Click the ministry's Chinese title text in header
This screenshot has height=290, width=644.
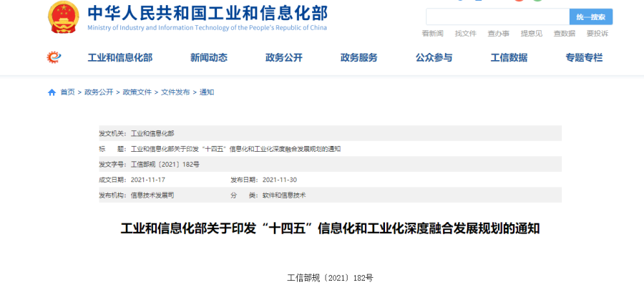pos(208,13)
